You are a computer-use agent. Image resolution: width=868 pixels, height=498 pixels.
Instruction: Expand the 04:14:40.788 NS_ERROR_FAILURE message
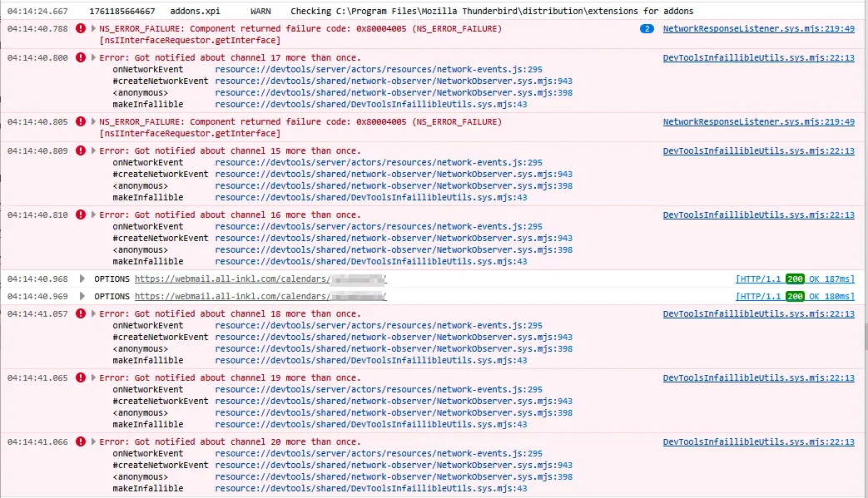click(93, 28)
